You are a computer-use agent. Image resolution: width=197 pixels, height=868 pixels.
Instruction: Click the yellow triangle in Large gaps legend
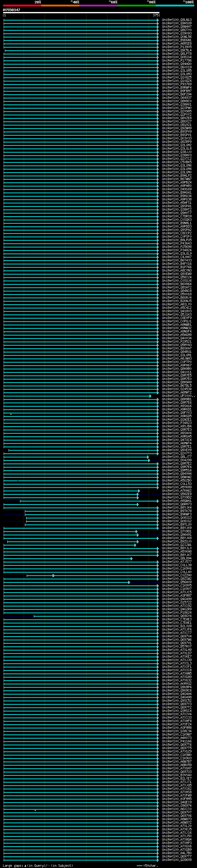coord(25,865)
